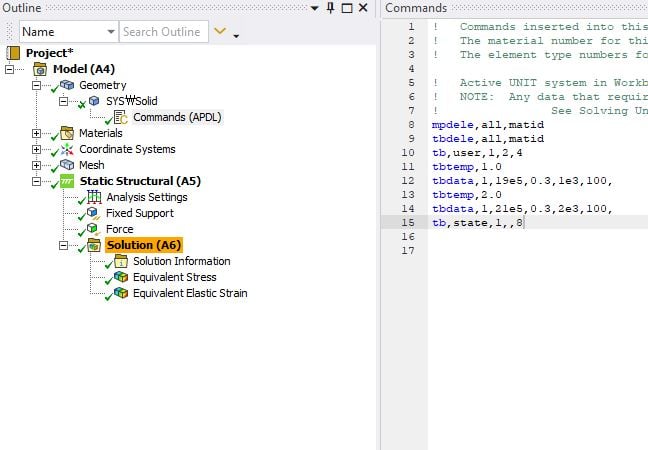The width and height of the screenshot is (648, 450).
Task: Select the Solution (A6) label
Action: (144, 245)
